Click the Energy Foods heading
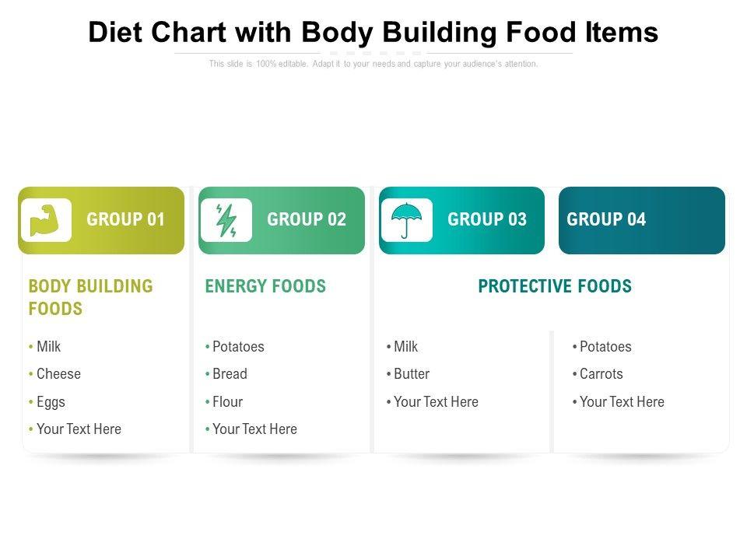The width and height of the screenshot is (747, 560). tap(265, 286)
